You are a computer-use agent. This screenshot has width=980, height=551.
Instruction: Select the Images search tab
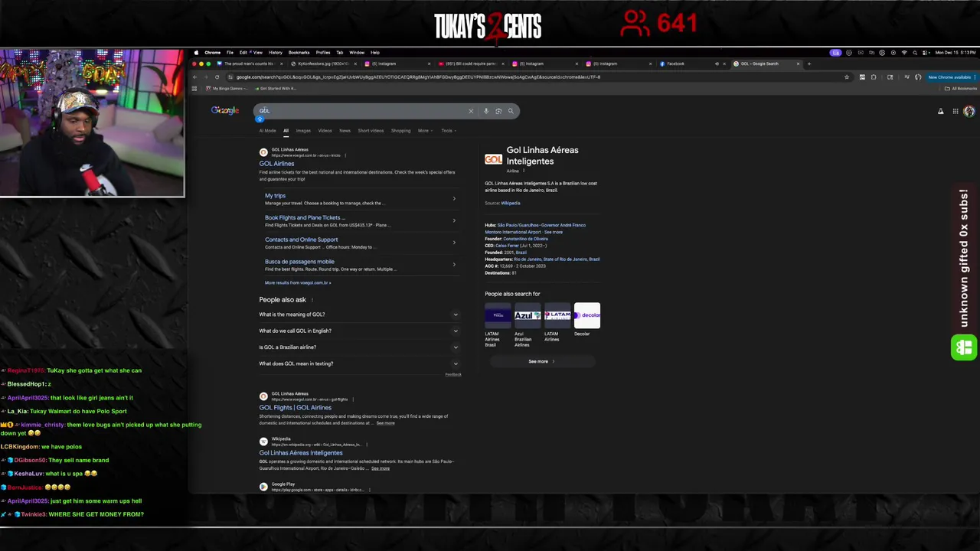[x=303, y=131]
